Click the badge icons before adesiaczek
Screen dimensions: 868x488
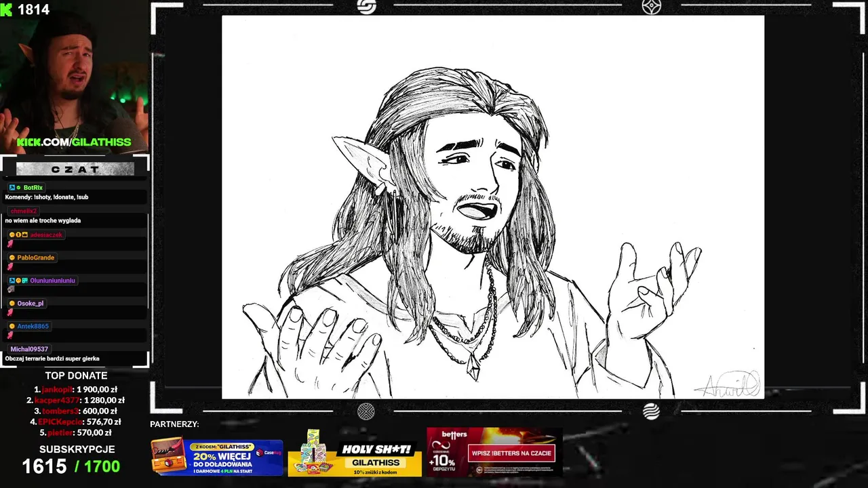18,235
